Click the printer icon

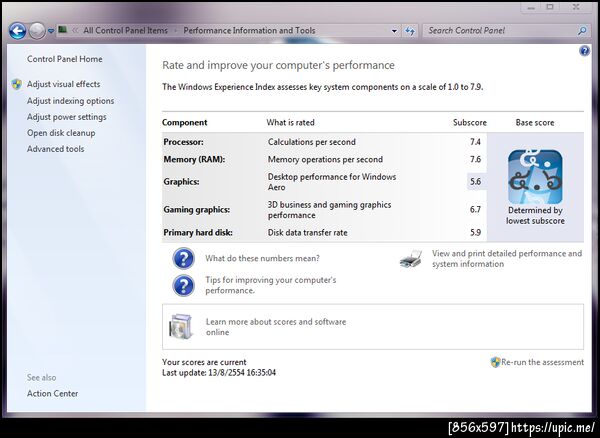[x=411, y=259]
